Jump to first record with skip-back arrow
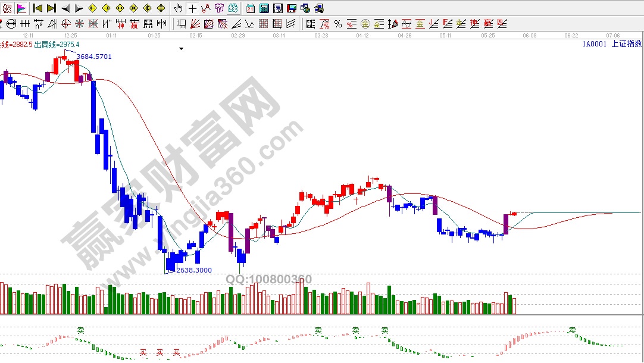 click(37, 8)
